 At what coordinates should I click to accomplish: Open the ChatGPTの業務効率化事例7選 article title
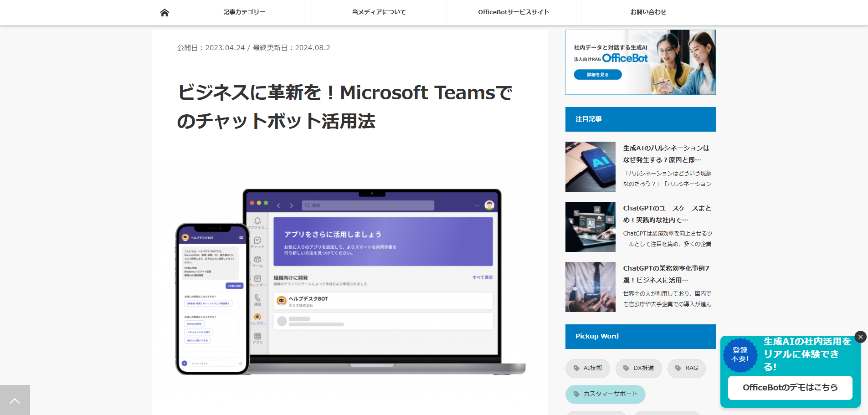[667, 274]
